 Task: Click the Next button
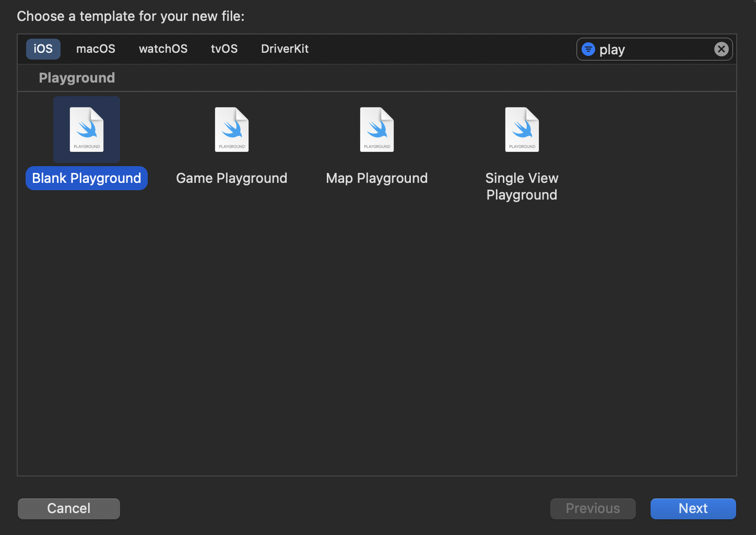(693, 508)
